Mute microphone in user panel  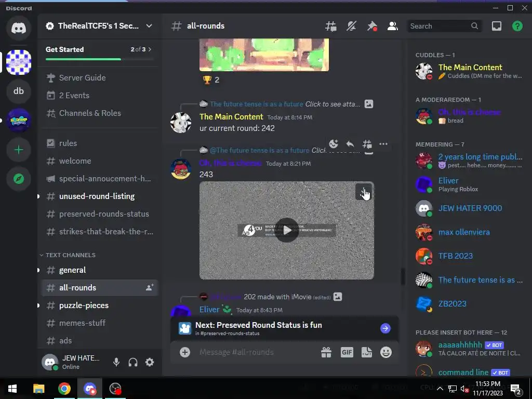tap(116, 362)
